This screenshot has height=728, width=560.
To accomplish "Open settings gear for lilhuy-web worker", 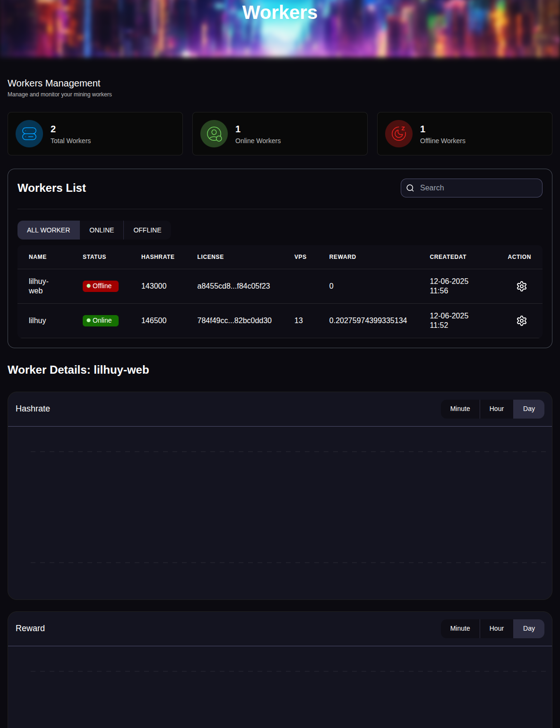I will [x=522, y=286].
